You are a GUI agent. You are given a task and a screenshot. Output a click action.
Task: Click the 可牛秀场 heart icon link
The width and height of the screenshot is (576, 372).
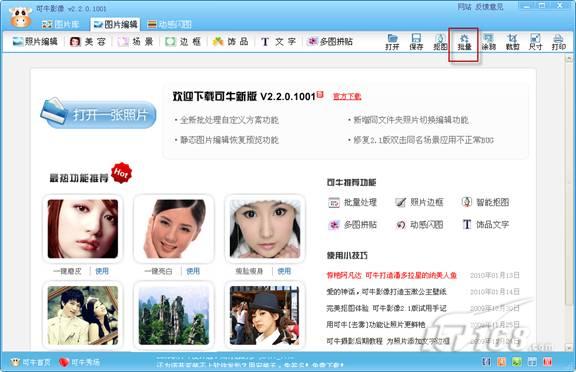click(x=79, y=362)
